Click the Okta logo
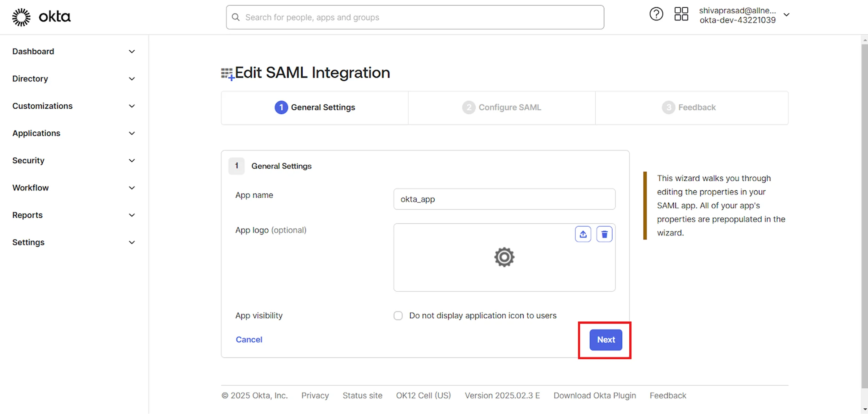The width and height of the screenshot is (868, 414). pos(41,17)
